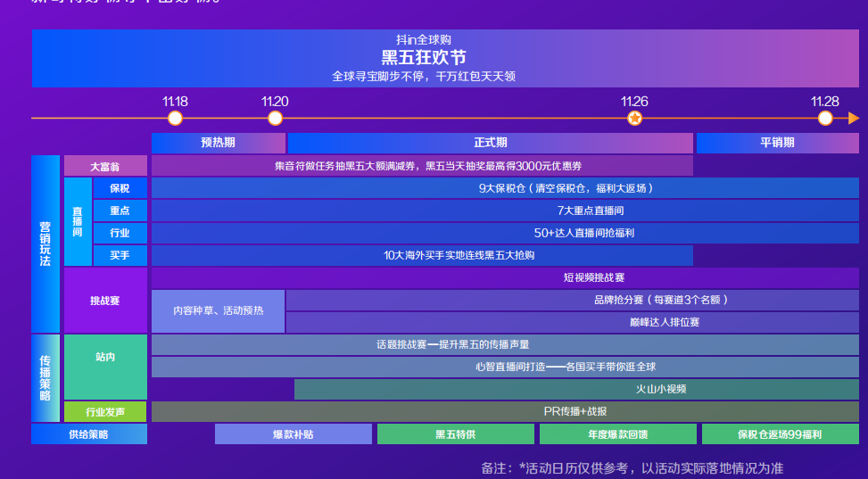Click the 供给策略 label

pyautogui.click(x=89, y=434)
